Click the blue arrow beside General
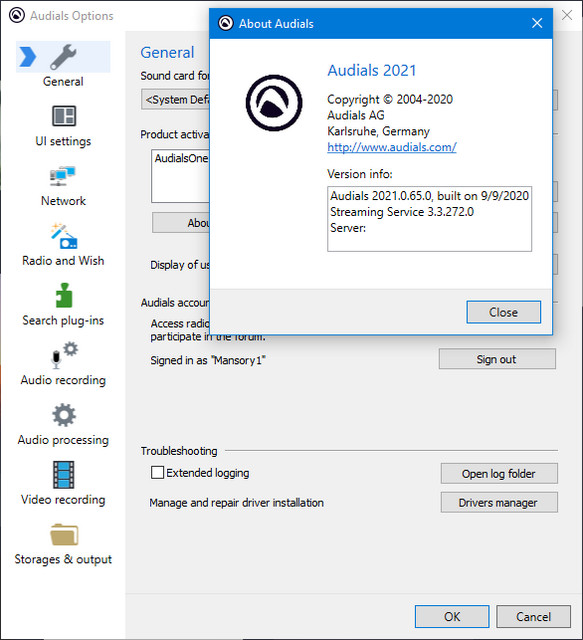 [x=28, y=57]
